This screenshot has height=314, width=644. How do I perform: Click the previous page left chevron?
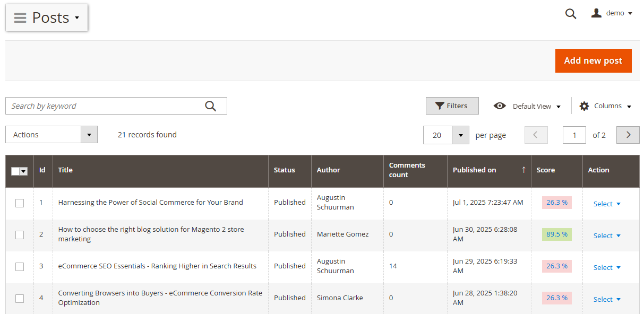click(x=536, y=135)
